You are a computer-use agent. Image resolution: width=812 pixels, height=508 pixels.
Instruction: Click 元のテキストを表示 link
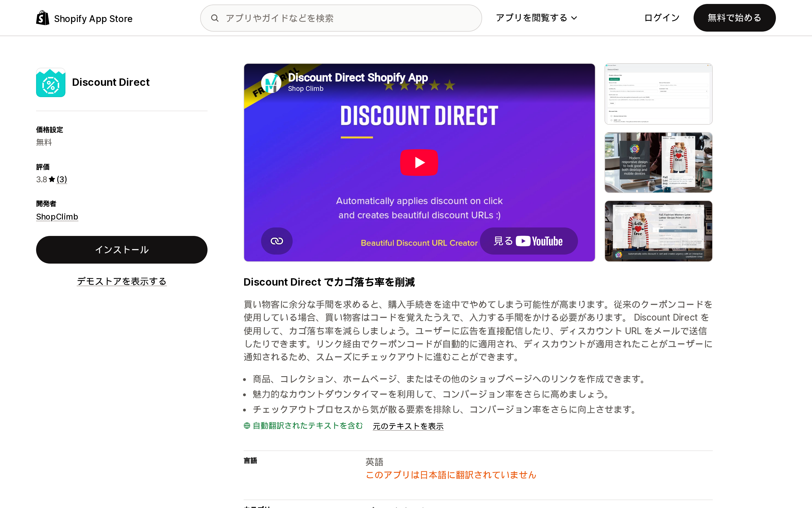click(408, 426)
